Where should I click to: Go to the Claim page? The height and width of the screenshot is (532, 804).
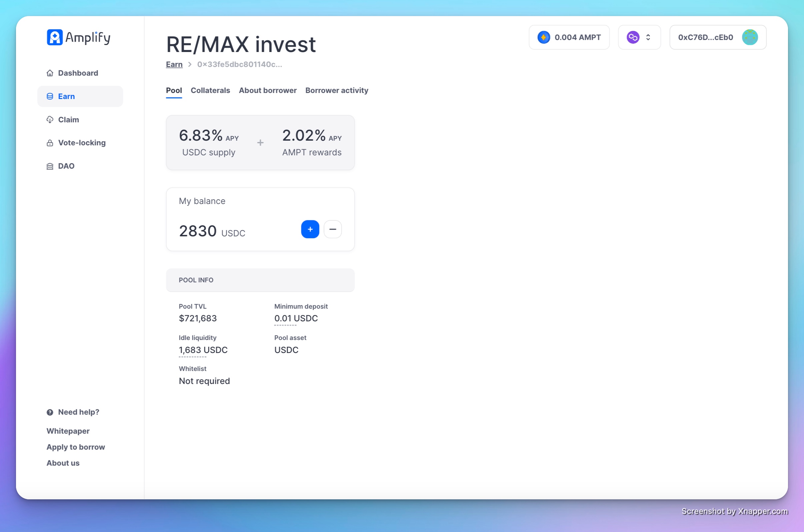[80, 120]
